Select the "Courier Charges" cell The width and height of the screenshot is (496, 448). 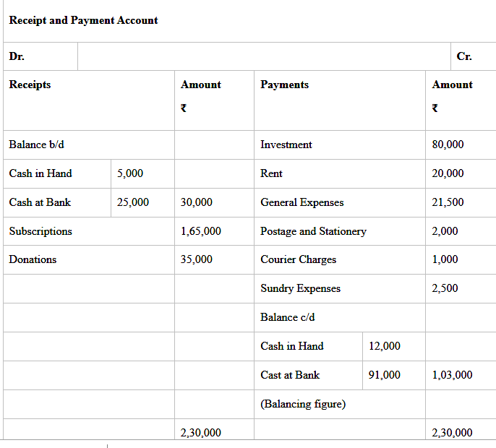click(298, 259)
